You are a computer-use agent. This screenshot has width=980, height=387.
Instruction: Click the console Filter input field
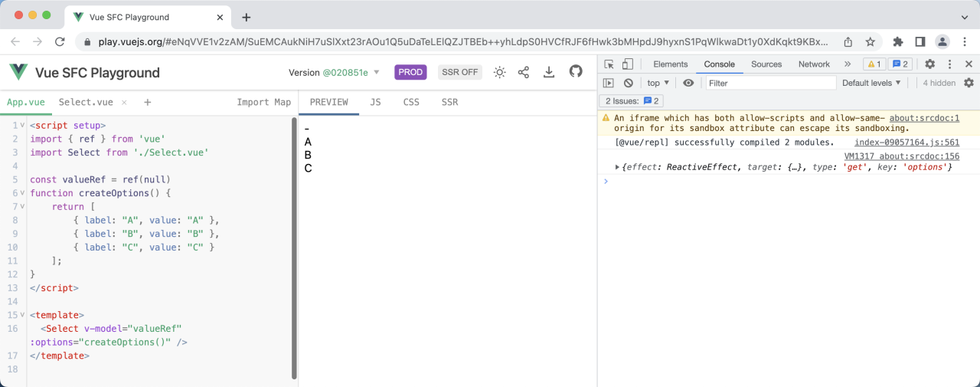point(770,83)
